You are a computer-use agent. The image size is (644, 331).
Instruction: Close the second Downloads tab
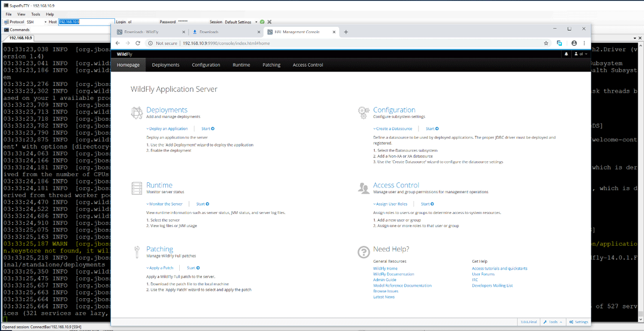[x=259, y=32]
